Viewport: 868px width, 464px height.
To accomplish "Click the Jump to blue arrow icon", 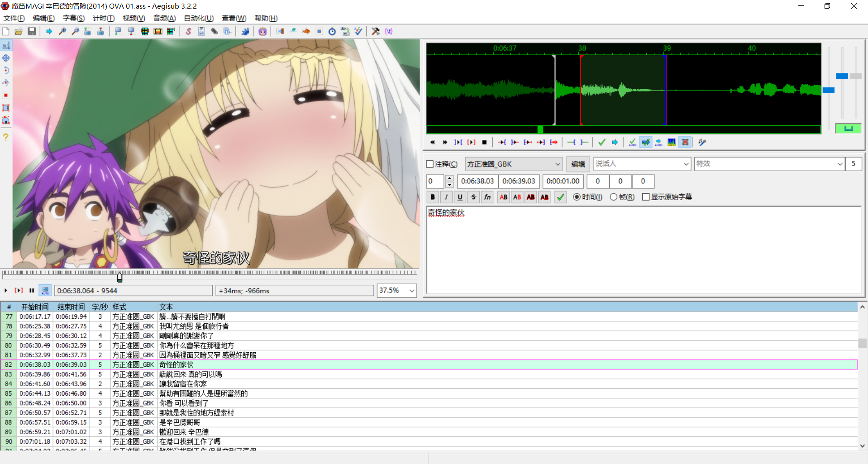I will [49, 31].
